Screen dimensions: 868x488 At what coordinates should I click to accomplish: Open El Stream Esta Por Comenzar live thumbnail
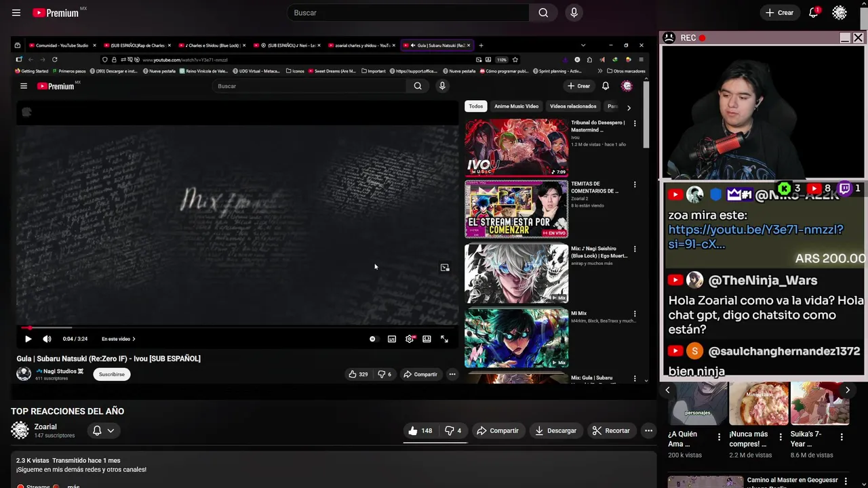[516, 209]
